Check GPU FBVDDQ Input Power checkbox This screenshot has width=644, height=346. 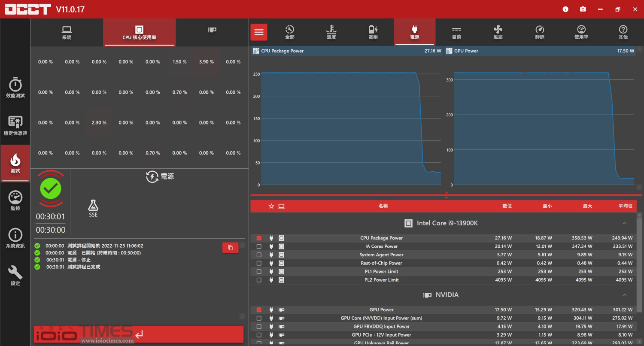coord(259,326)
